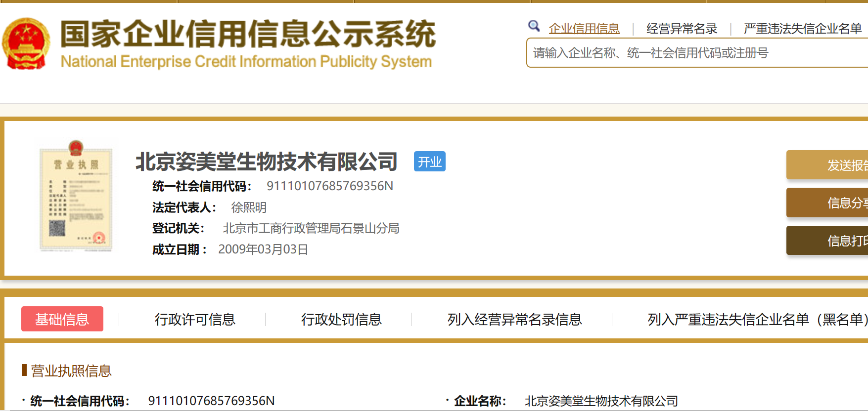
Task: Focus the enterprise name search input field
Action: [697, 53]
